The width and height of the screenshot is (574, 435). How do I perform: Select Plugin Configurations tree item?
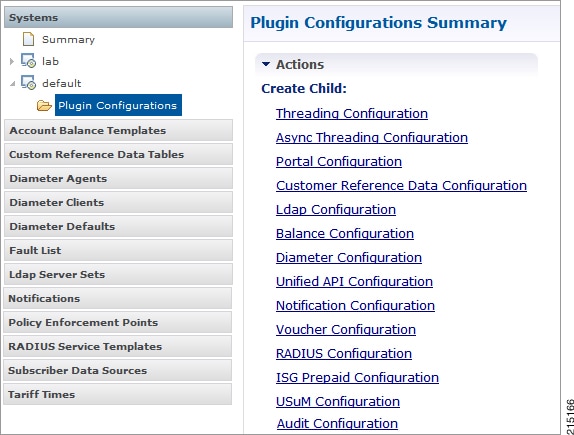(118, 105)
